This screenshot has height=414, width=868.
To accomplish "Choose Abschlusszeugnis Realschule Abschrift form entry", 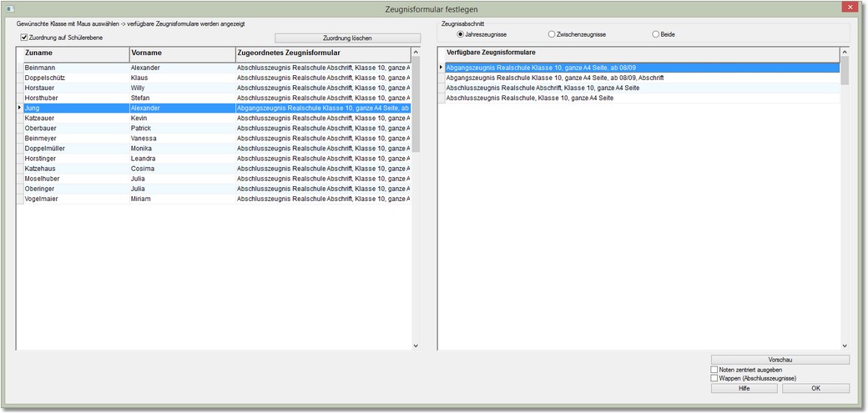I will (542, 88).
